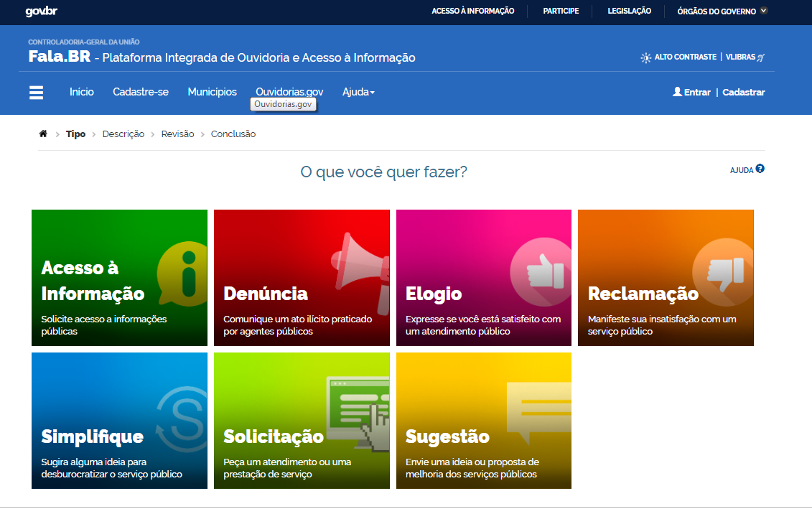This screenshot has height=509, width=812.
Task: Open the Ouvidorias.gov menu item
Action: pos(289,92)
